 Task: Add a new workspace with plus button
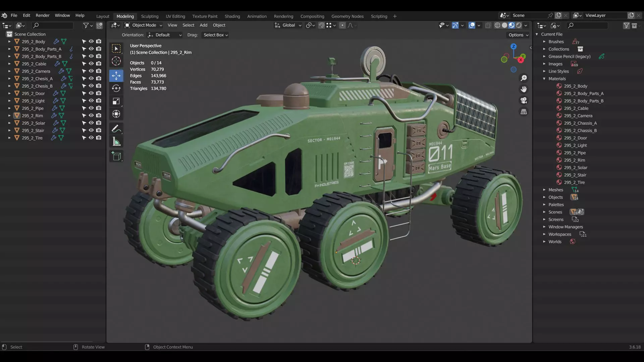(x=395, y=16)
